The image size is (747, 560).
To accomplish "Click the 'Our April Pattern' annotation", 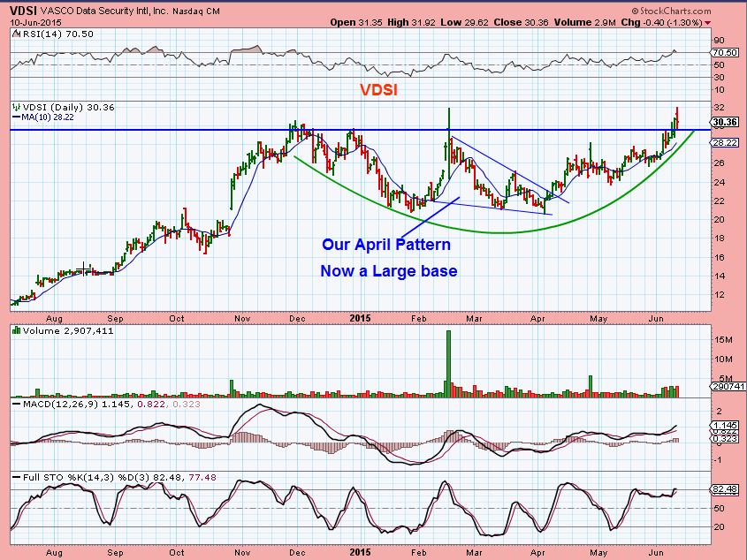I will pyautogui.click(x=386, y=245).
